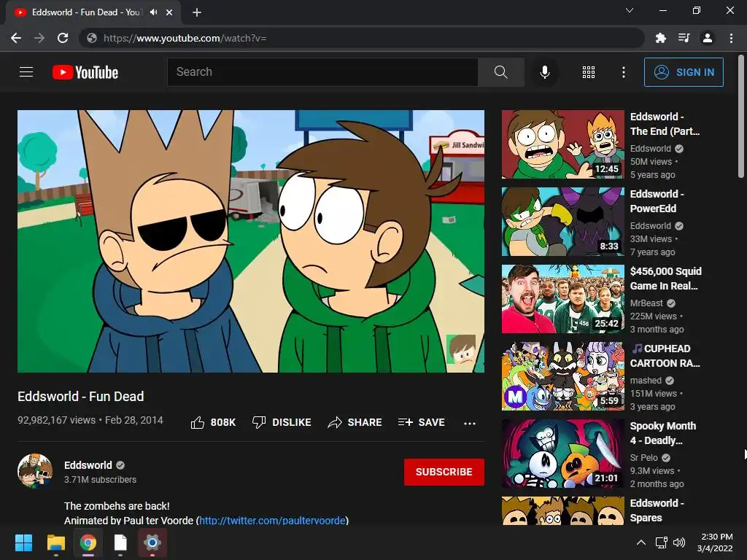Start voice search with the microphone
Screen dimensions: 747x560
point(544,72)
